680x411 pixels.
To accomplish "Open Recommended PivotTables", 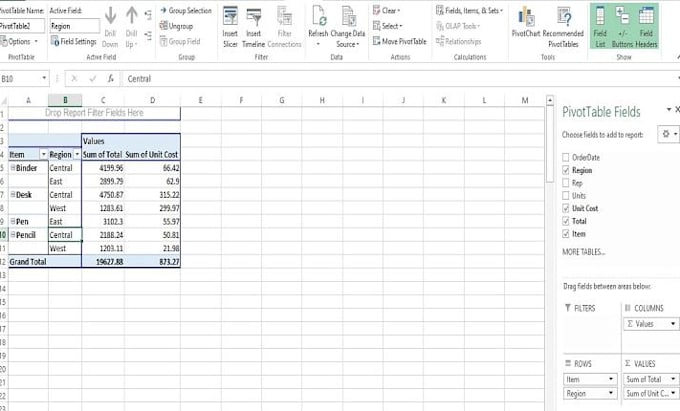I will coord(563,26).
